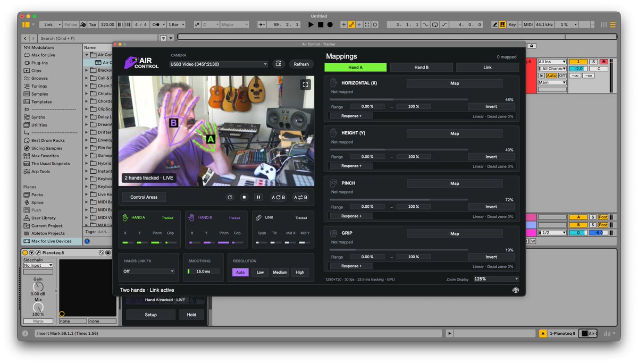The height and width of the screenshot is (364, 638).
Task: Click the browser Search field
Action: [x=98, y=38]
